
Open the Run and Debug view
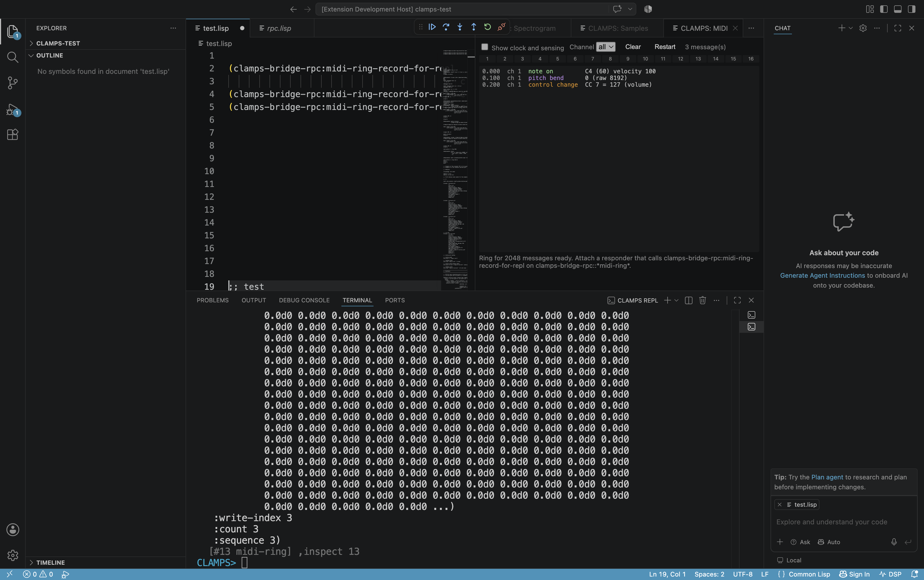(13, 110)
